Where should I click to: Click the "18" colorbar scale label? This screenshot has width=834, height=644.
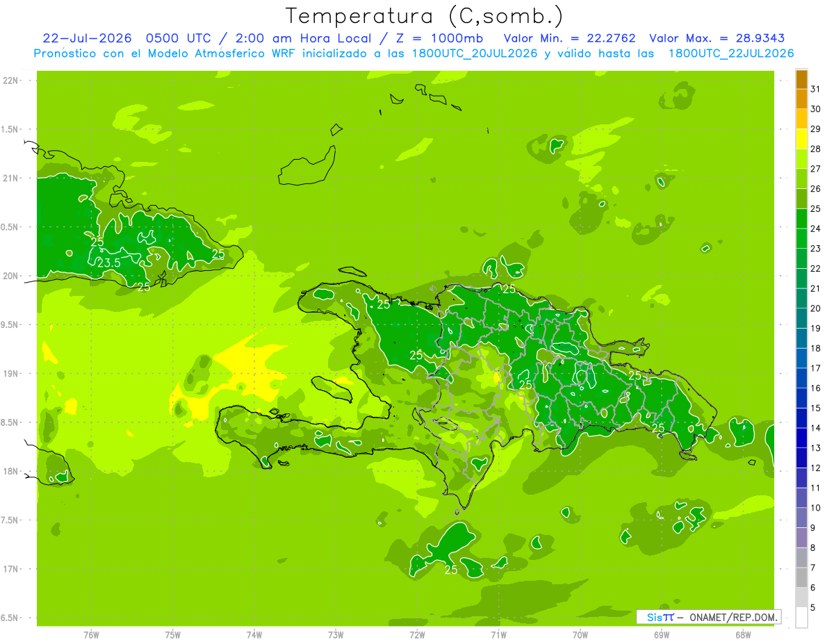(816, 349)
